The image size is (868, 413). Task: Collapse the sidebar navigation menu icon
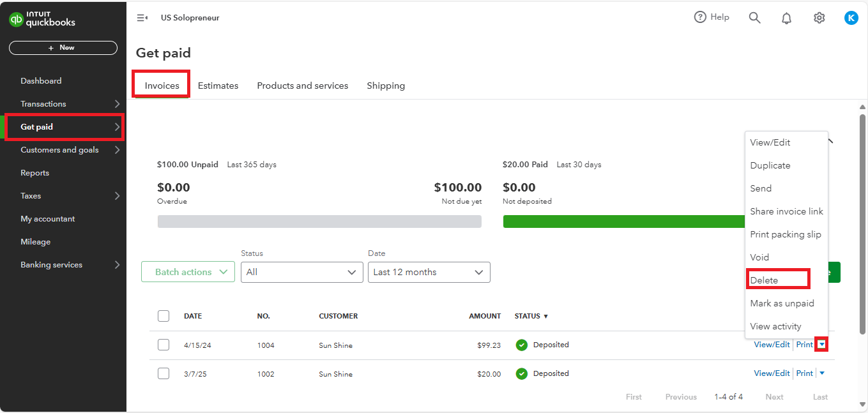click(142, 18)
